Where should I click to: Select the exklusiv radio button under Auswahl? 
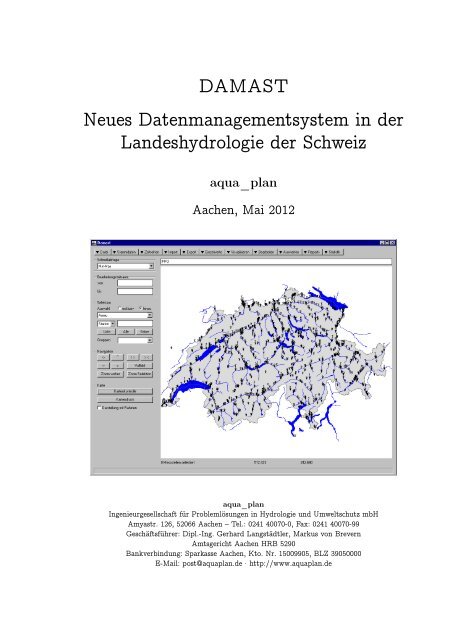point(120,309)
